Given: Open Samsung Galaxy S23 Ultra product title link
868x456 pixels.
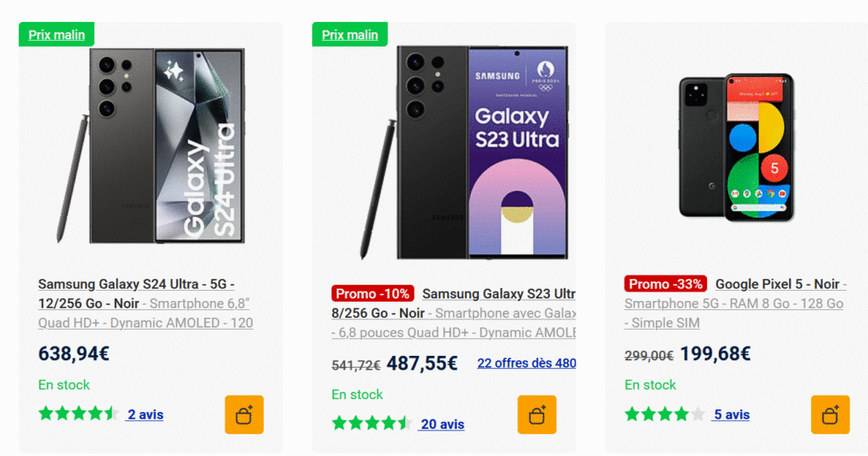Looking at the screenshot, I should 498,294.
